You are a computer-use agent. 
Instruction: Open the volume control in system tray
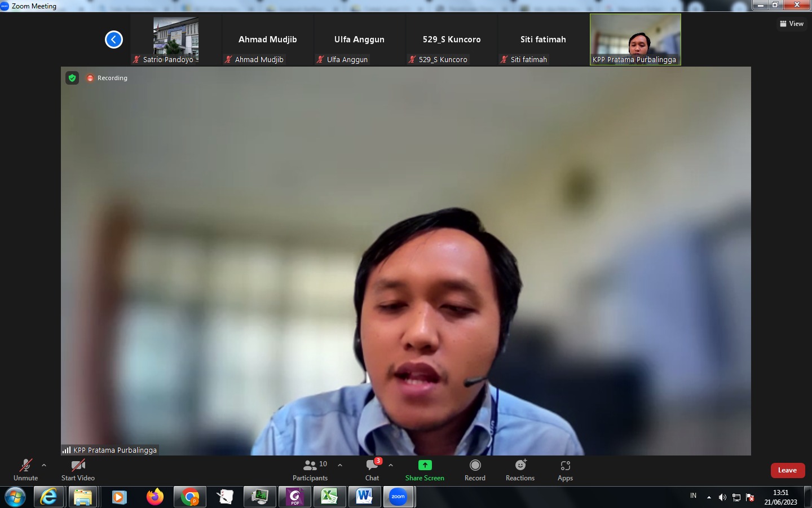click(722, 497)
